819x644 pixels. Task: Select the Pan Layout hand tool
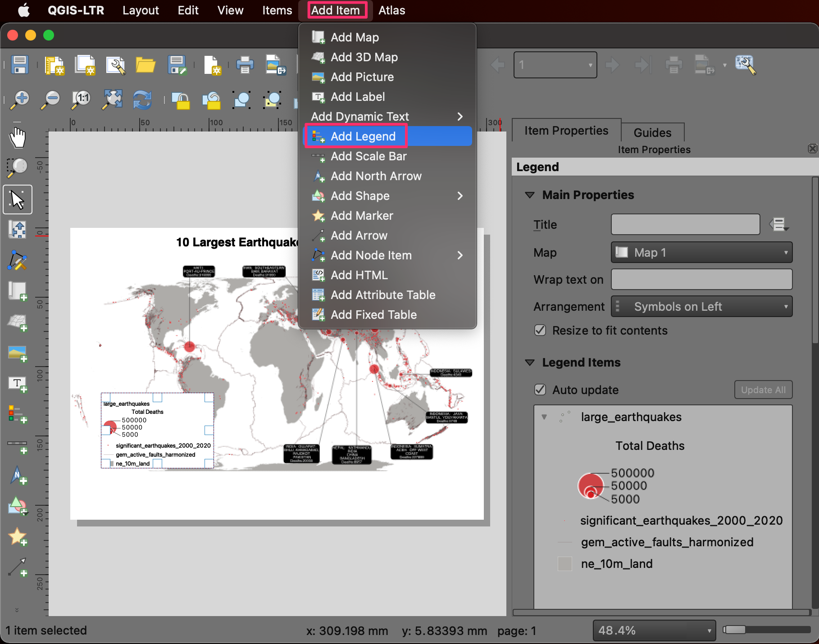point(18,137)
